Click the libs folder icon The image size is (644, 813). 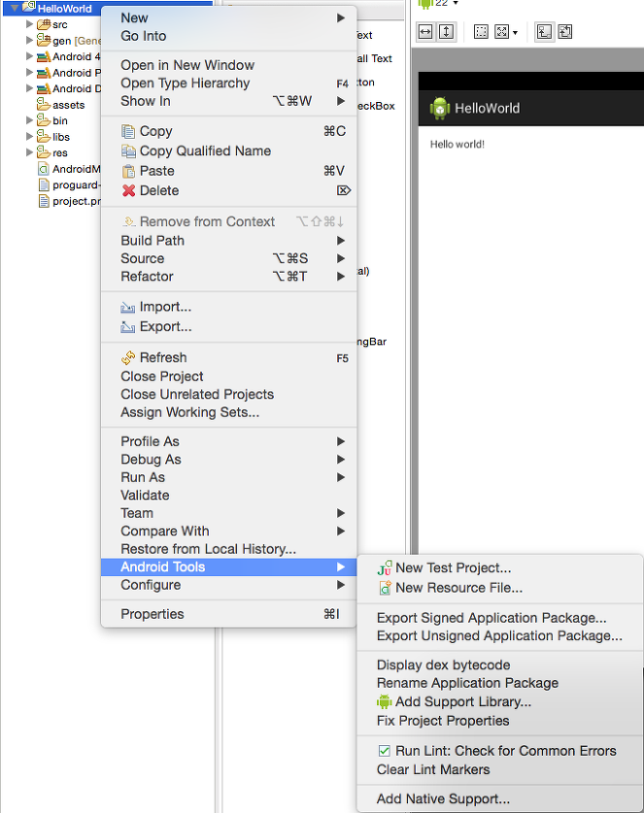tap(44, 136)
